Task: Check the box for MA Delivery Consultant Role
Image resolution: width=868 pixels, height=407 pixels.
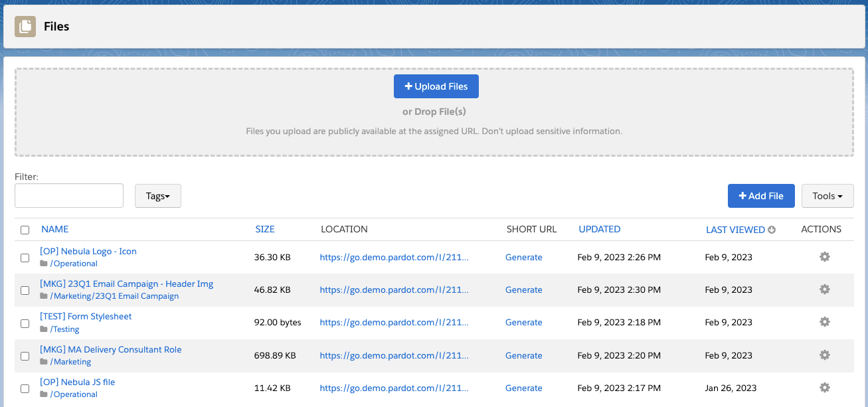Action: (x=25, y=356)
